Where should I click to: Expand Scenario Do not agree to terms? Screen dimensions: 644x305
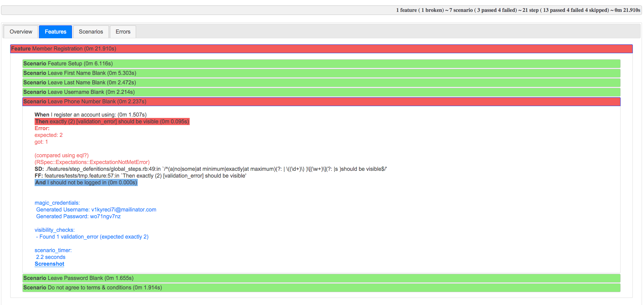321,288
